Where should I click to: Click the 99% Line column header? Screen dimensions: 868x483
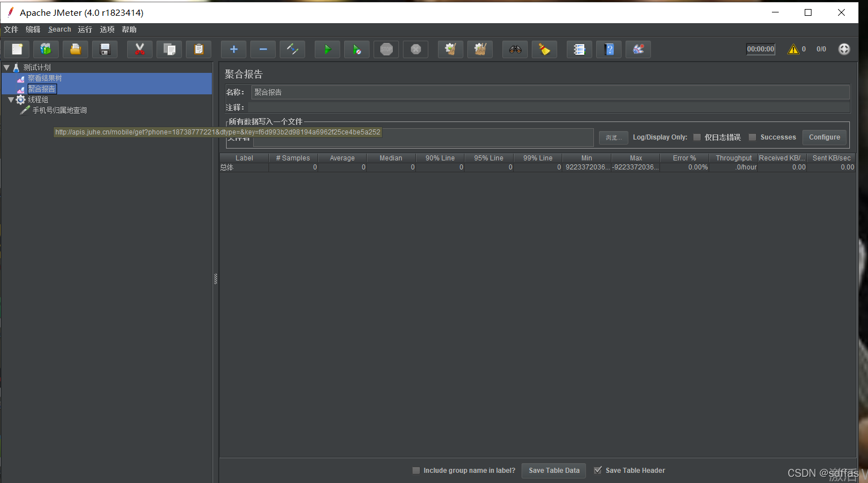pyautogui.click(x=538, y=158)
